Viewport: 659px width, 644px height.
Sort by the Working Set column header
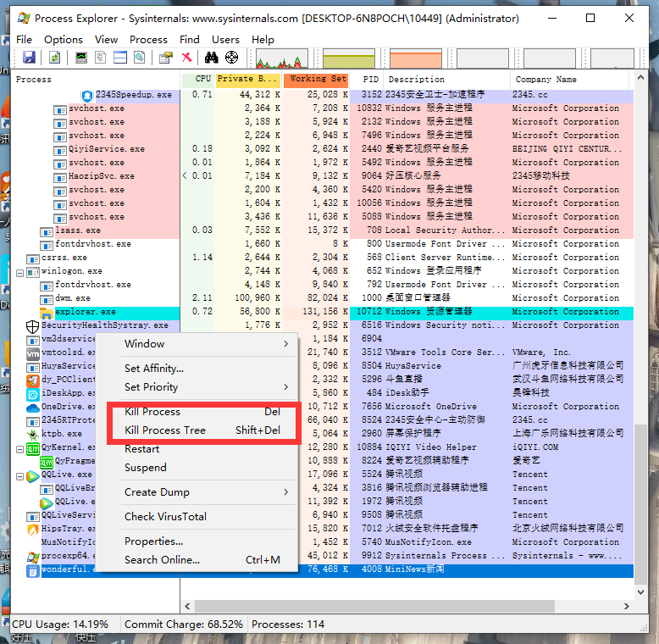point(316,80)
